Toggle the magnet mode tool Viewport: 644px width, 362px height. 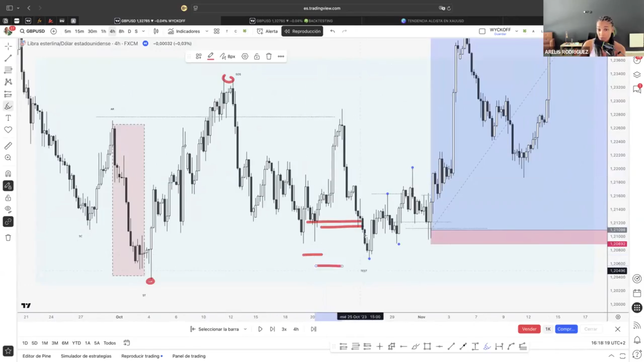[x=8, y=174]
